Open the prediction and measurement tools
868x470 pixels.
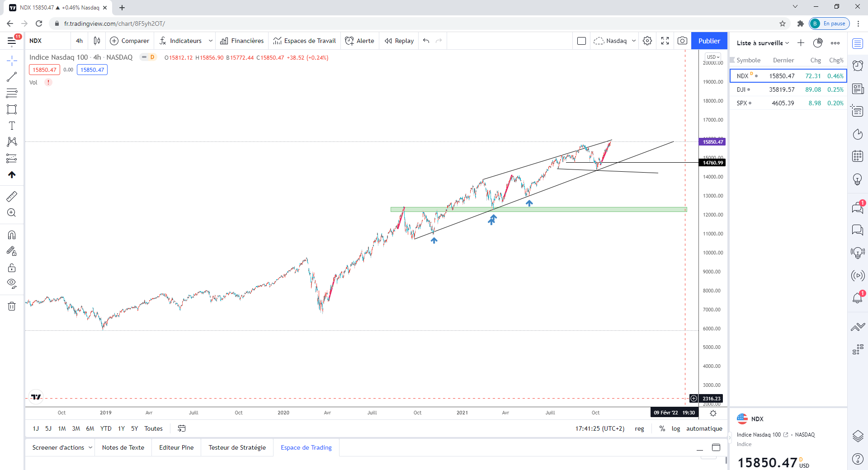12,158
